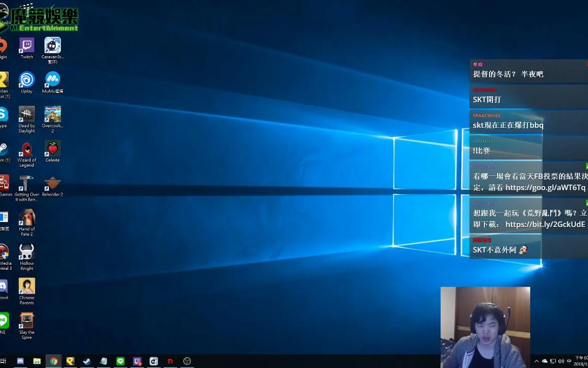The image size is (588, 368).
Task: Open the Origin desktop icon
Action: point(3,48)
